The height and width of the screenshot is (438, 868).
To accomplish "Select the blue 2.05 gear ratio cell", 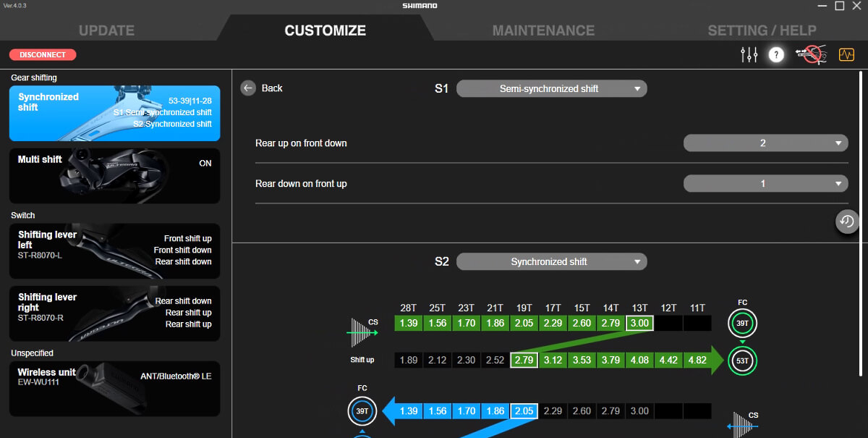I will 524,410.
